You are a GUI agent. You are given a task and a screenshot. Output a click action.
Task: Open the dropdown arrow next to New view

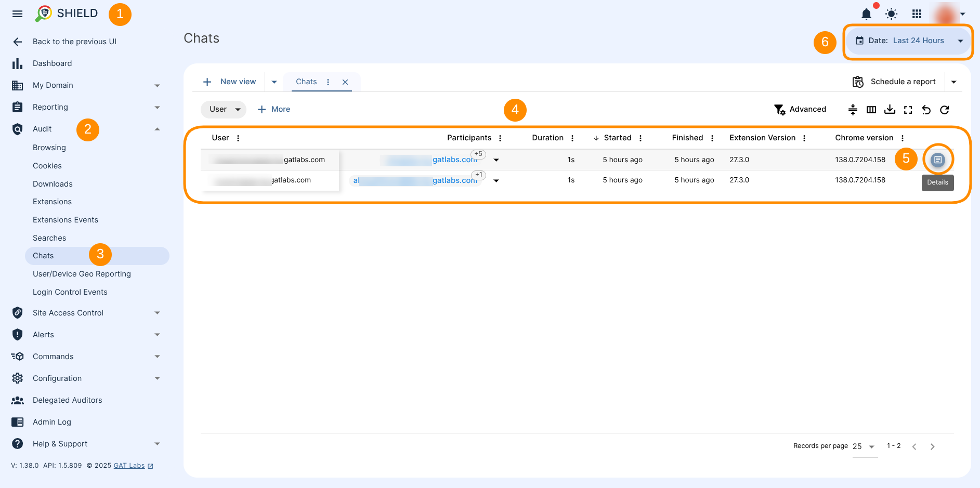(x=274, y=82)
